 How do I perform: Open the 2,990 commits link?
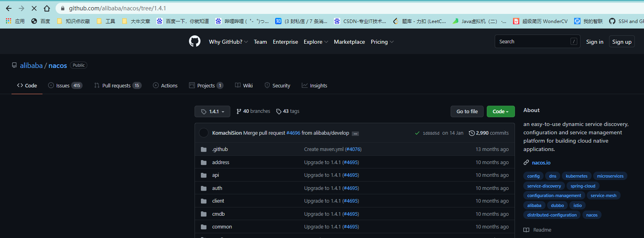(x=489, y=133)
